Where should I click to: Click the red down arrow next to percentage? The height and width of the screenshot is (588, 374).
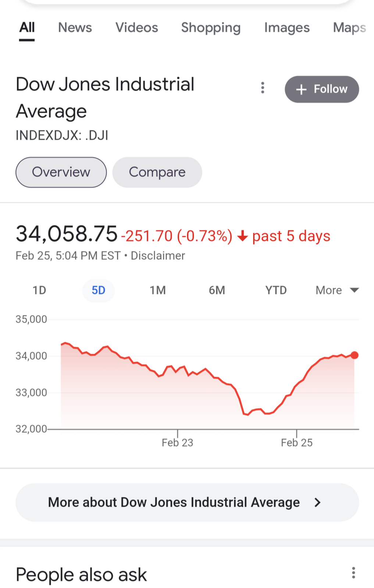pyautogui.click(x=242, y=236)
